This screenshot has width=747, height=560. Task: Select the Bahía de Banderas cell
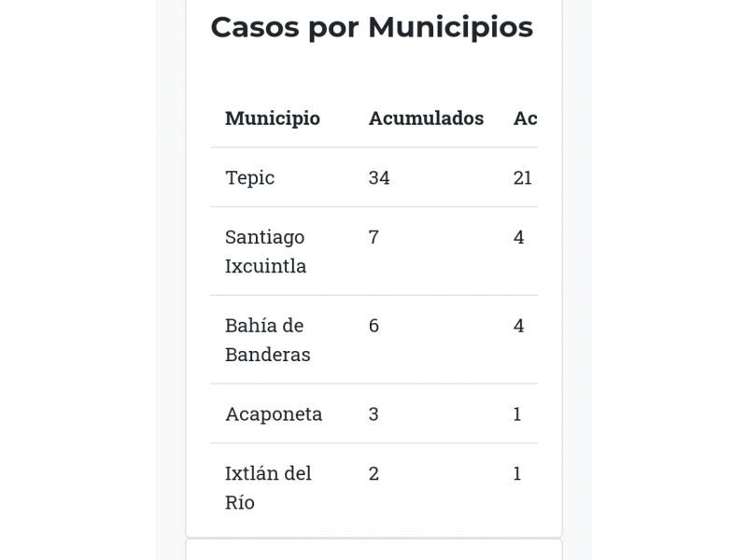point(268,340)
